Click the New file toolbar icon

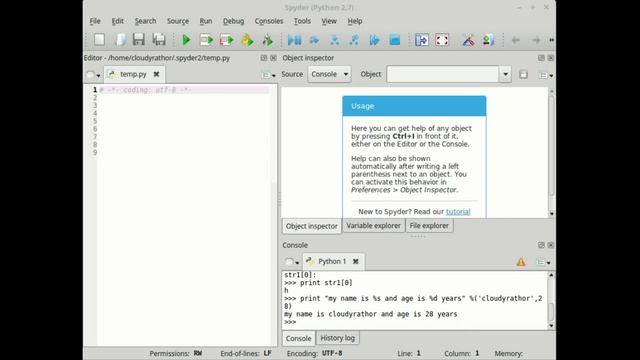point(99,40)
